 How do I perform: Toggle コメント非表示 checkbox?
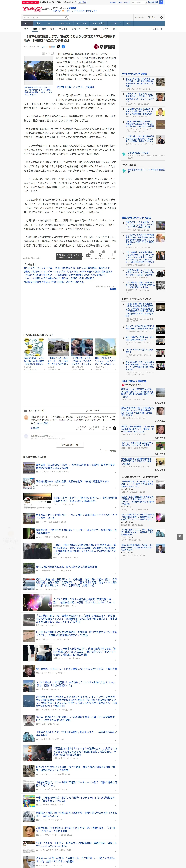coord(102,450)
